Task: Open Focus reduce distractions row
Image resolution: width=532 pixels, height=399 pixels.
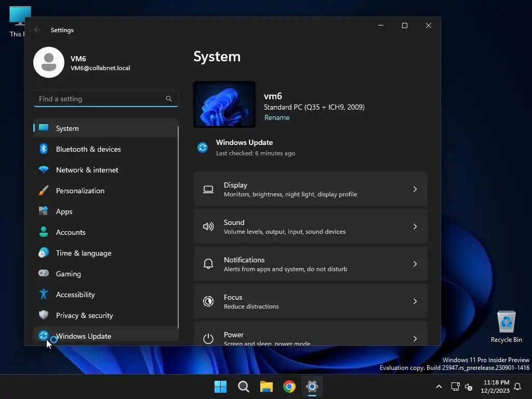Action: (x=311, y=301)
